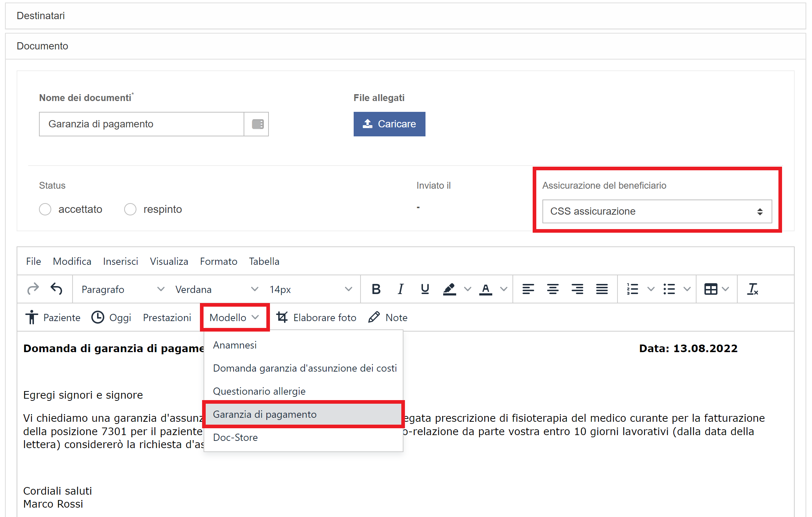
Task: Clear formatting with the Tx icon
Action: pyautogui.click(x=753, y=289)
